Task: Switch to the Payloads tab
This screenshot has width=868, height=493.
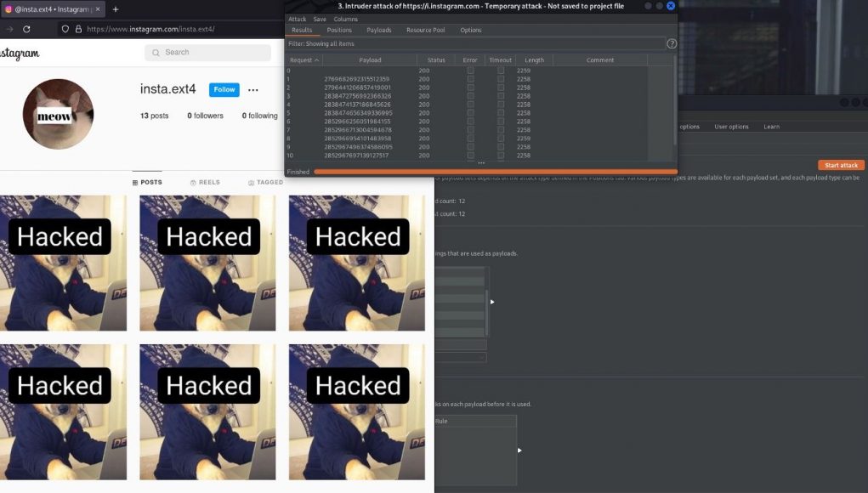Action: click(x=379, y=30)
